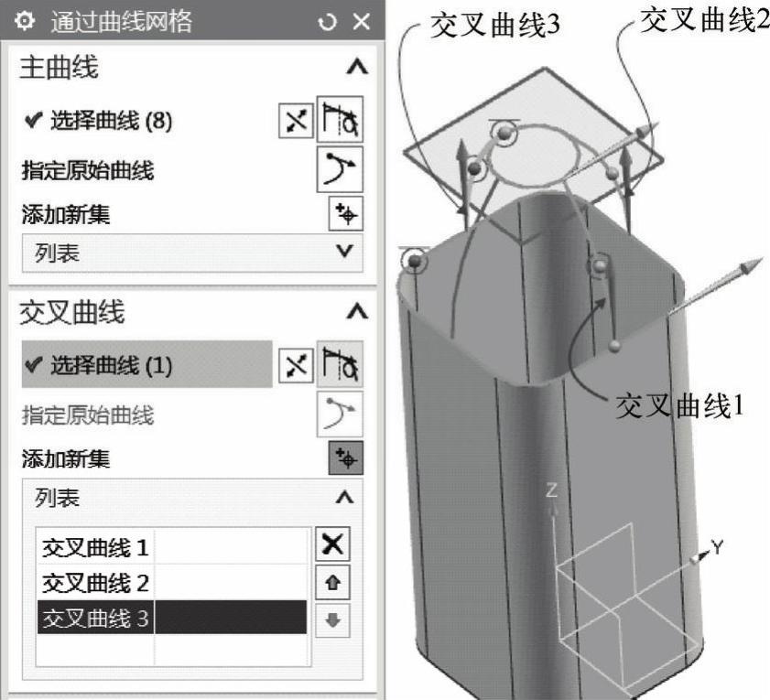Click 添加新集 icon under 主曲线

click(x=346, y=214)
